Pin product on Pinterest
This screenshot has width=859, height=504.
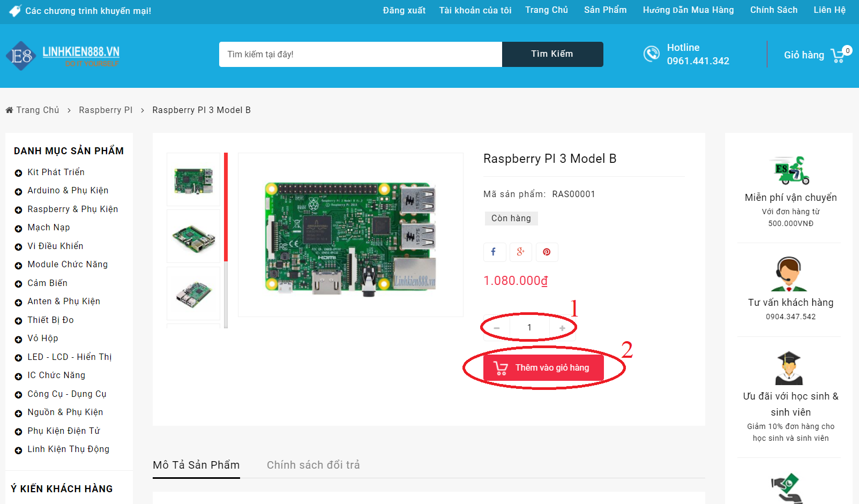coord(547,252)
